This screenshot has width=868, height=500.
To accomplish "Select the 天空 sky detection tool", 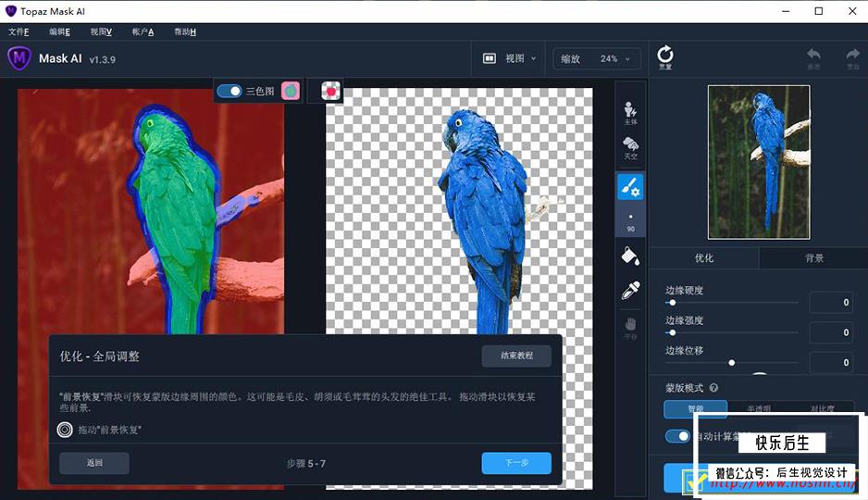I will tap(630, 148).
